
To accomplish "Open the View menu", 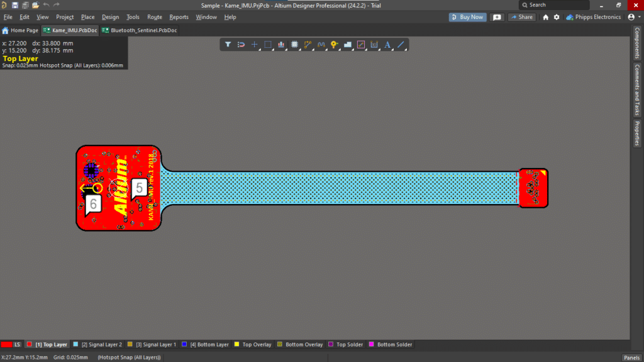I will click(42, 17).
